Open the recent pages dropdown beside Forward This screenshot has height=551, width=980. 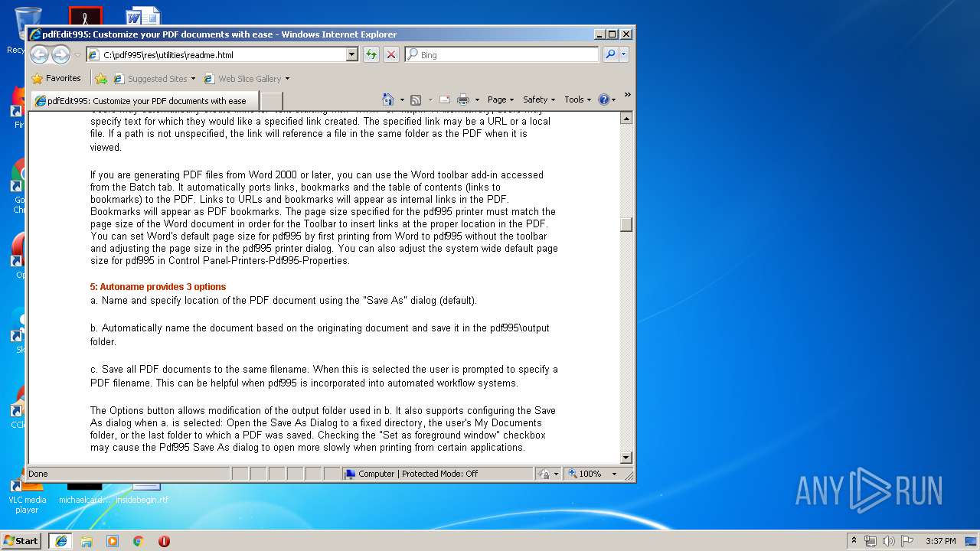pyautogui.click(x=77, y=55)
